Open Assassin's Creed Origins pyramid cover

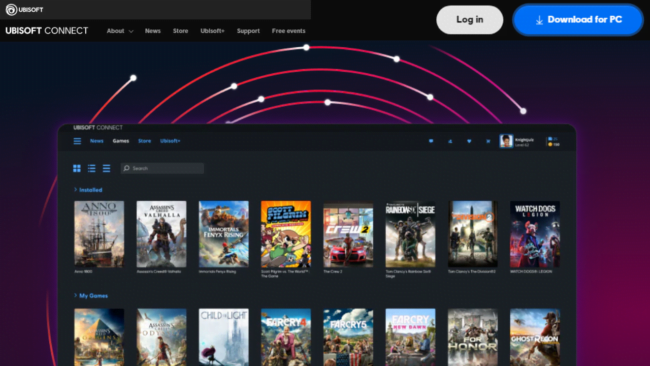(x=99, y=337)
